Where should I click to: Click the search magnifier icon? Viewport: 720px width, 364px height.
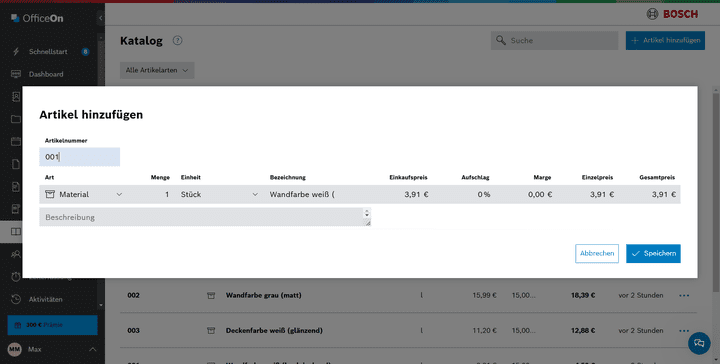coord(501,40)
